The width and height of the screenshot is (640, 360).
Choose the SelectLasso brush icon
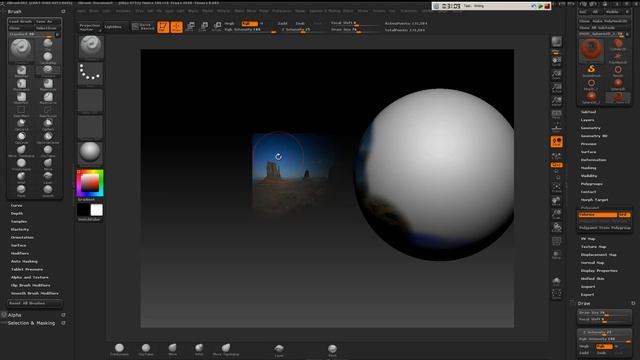pos(48,111)
